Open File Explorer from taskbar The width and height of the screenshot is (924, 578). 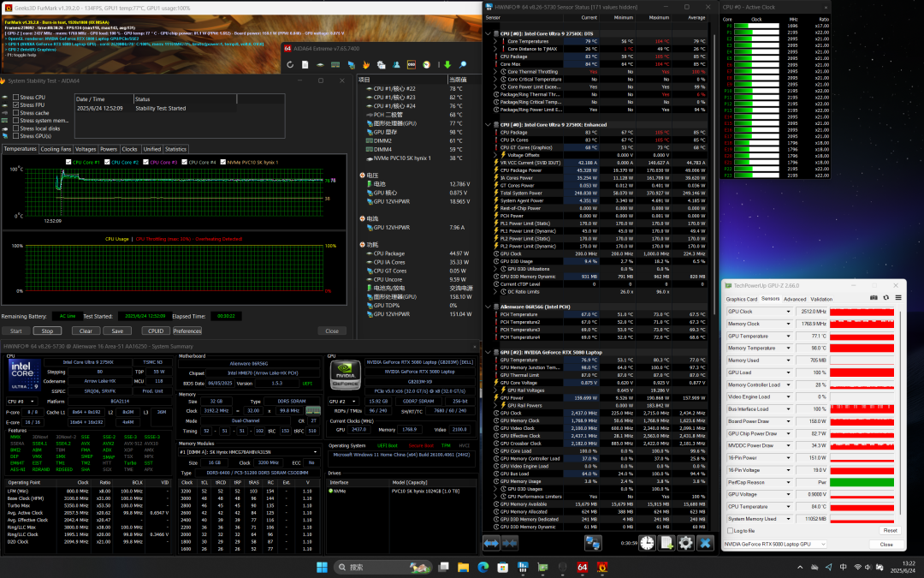(x=463, y=568)
